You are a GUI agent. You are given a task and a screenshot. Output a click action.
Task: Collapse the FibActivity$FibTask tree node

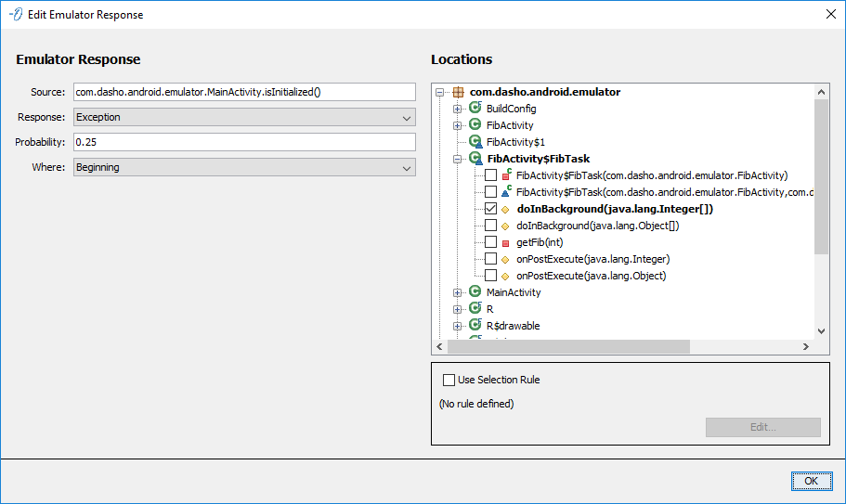coord(457,159)
